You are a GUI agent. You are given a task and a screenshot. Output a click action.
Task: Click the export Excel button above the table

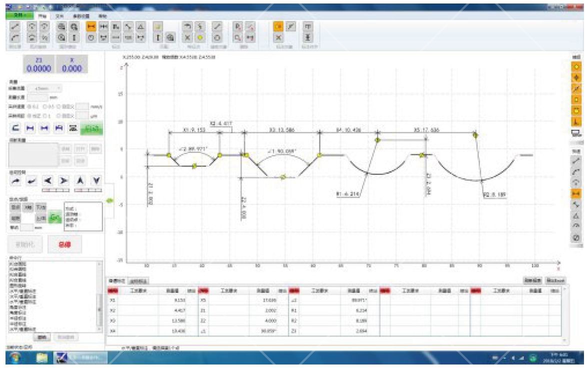555,281
